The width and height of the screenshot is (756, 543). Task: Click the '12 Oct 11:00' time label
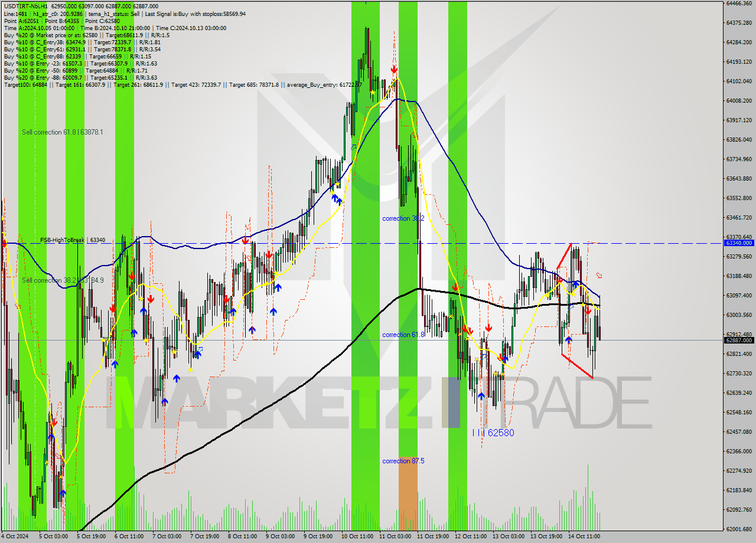coord(471,537)
